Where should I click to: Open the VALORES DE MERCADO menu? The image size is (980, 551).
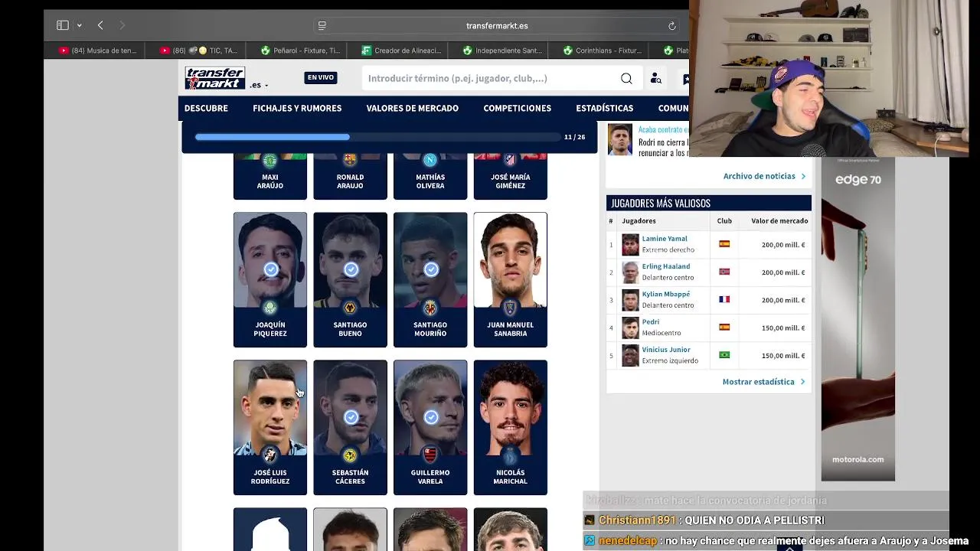(412, 108)
